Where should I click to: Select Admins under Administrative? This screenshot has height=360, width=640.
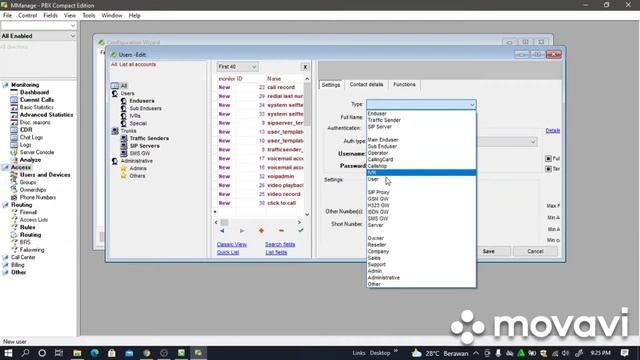[x=138, y=168]
